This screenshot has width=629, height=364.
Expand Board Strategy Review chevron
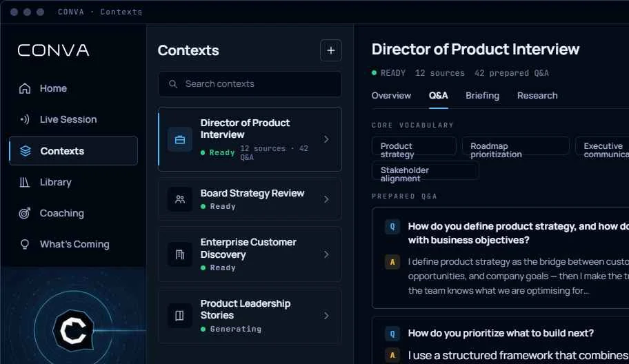326,199
